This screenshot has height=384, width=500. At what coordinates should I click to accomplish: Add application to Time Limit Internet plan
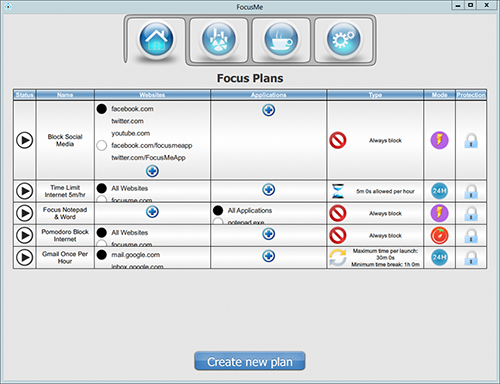click(x=268, y=189)
